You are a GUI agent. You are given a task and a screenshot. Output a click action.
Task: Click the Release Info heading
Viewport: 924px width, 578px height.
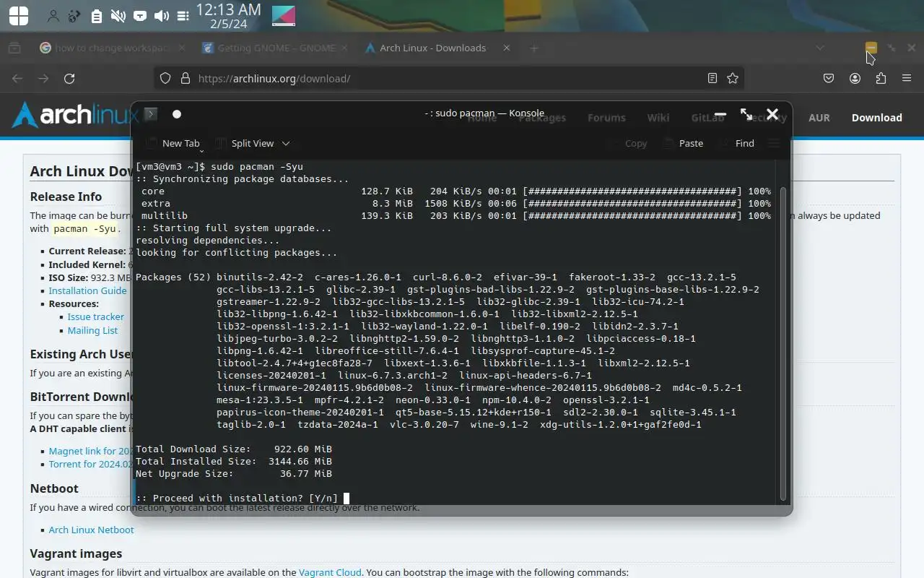tap(66, 197)
